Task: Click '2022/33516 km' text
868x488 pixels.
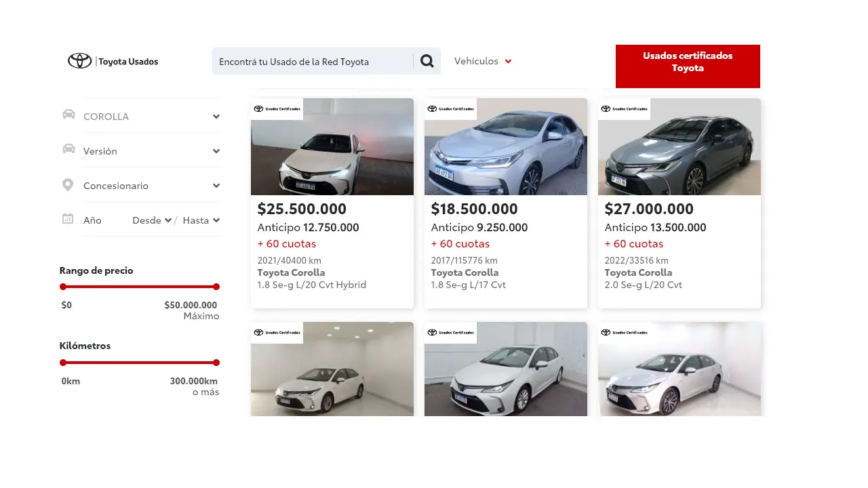Action: point(637,260)
